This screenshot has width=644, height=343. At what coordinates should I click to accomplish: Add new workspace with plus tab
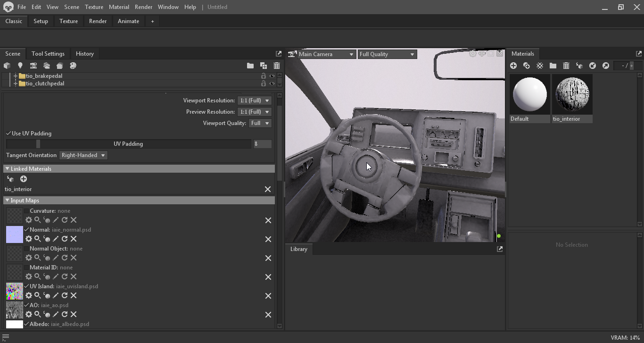(x=152, y=21)
